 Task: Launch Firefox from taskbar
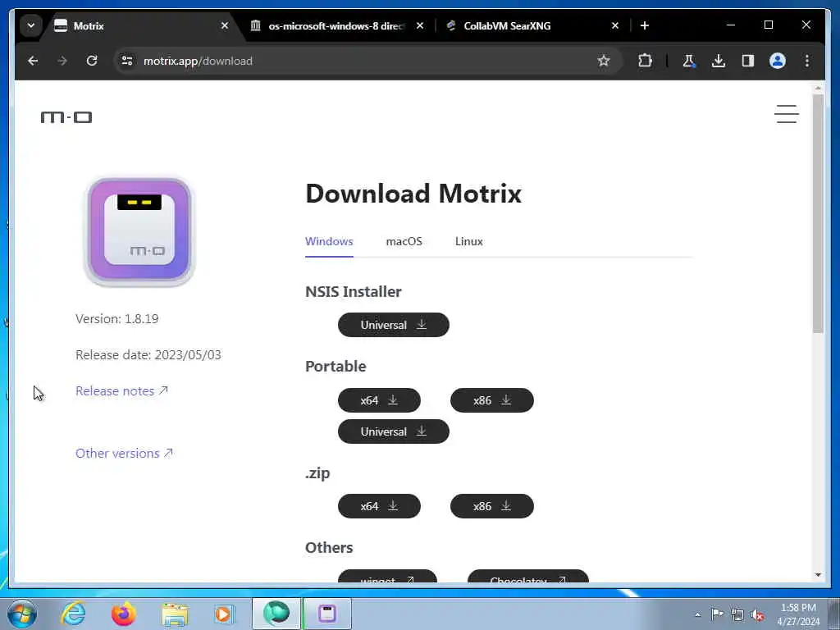(124, 614)
